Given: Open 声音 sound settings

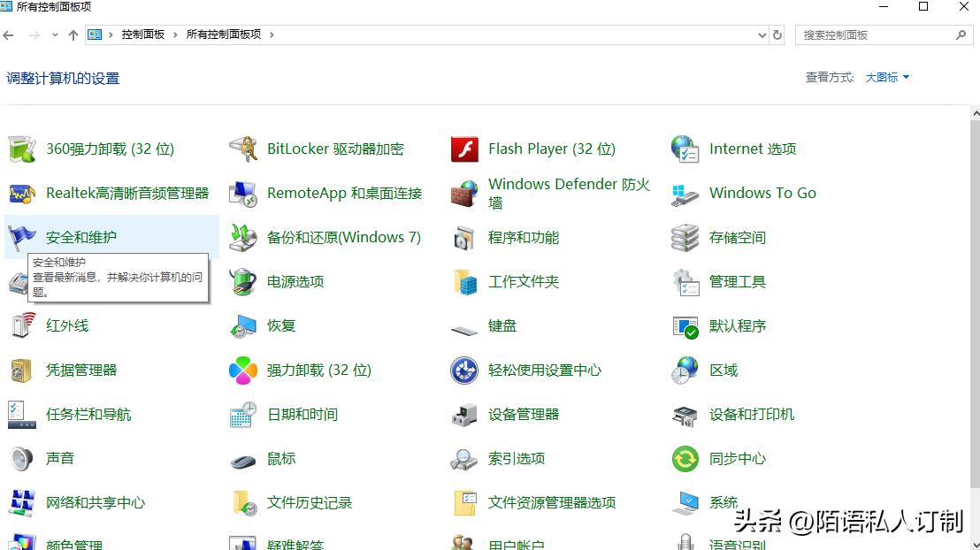Looking at the screenshot, I should (x=57, y=458).
